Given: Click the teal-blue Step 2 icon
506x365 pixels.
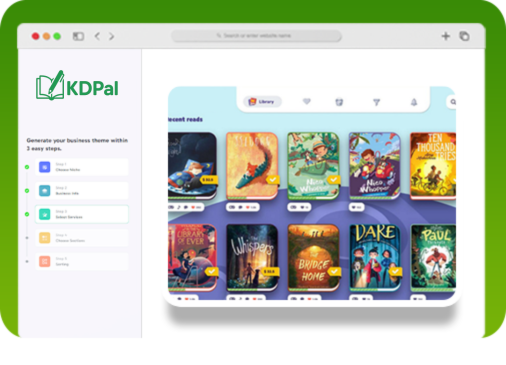Looking at the screenshot, I should coord(45,190).
